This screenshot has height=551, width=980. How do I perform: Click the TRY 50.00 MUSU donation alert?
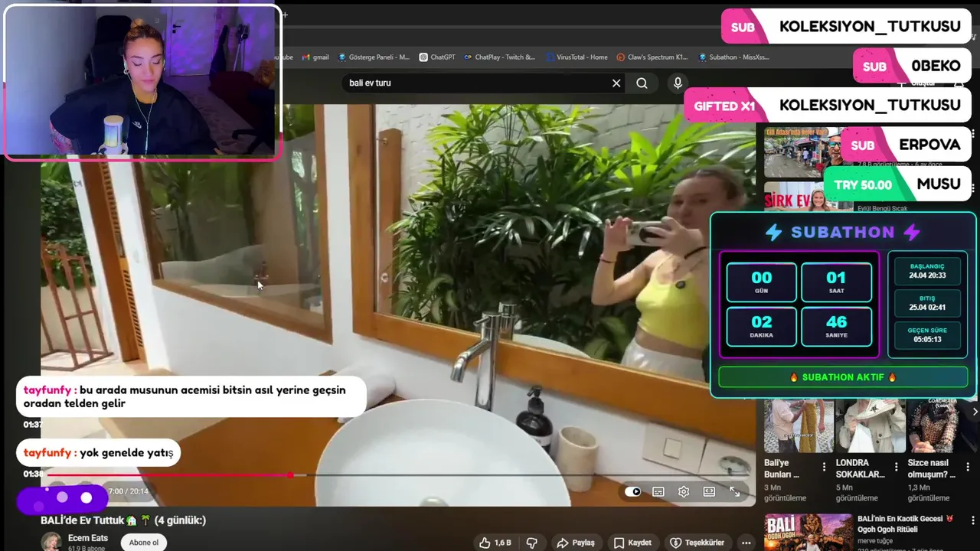click(x=897, y=184)
